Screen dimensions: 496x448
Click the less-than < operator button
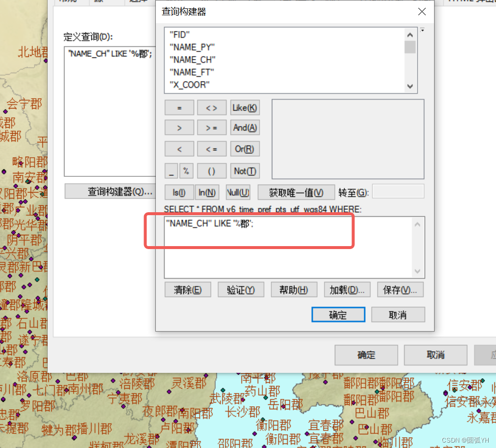click(179, 149)
